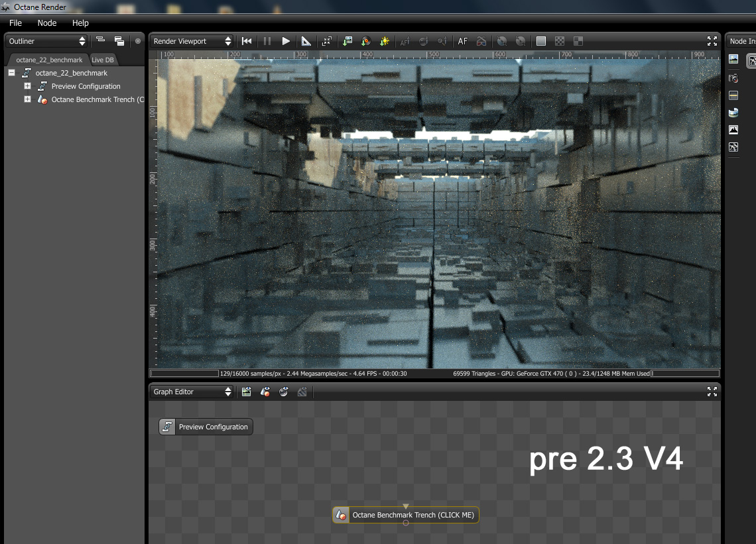Click the ruler triangle icon in viewport toolbar

click(x=306, y=42)
